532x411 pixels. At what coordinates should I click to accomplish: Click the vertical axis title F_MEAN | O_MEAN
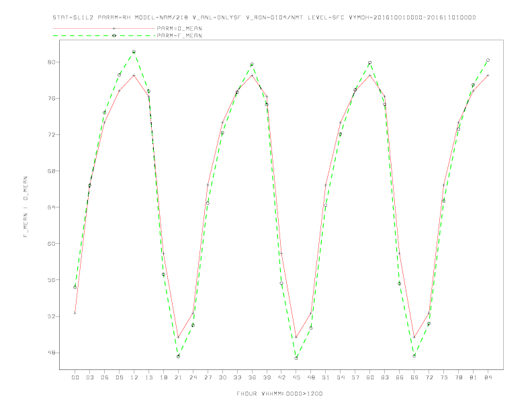coord(26,207)
